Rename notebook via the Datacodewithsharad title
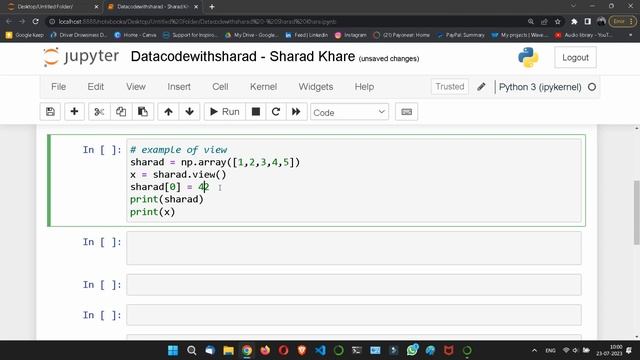 click(242, 56)
